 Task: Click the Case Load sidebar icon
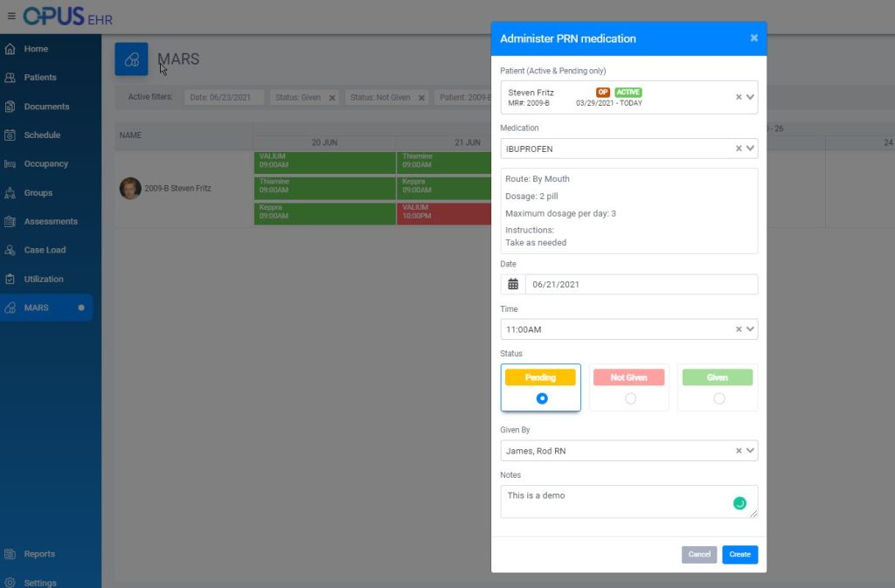coord(10,251)
